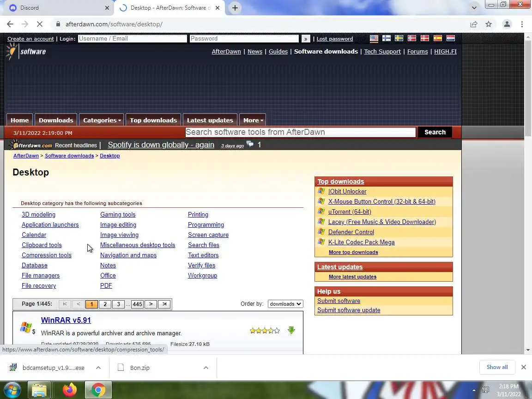Bookmark this page with the star icon
532x399 pixels.
coord(489,24)
